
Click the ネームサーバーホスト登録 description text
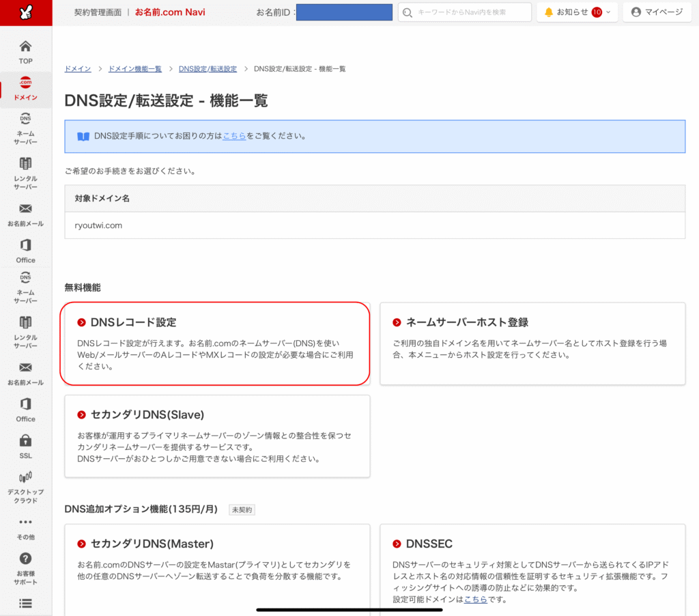tap(530, 349)
